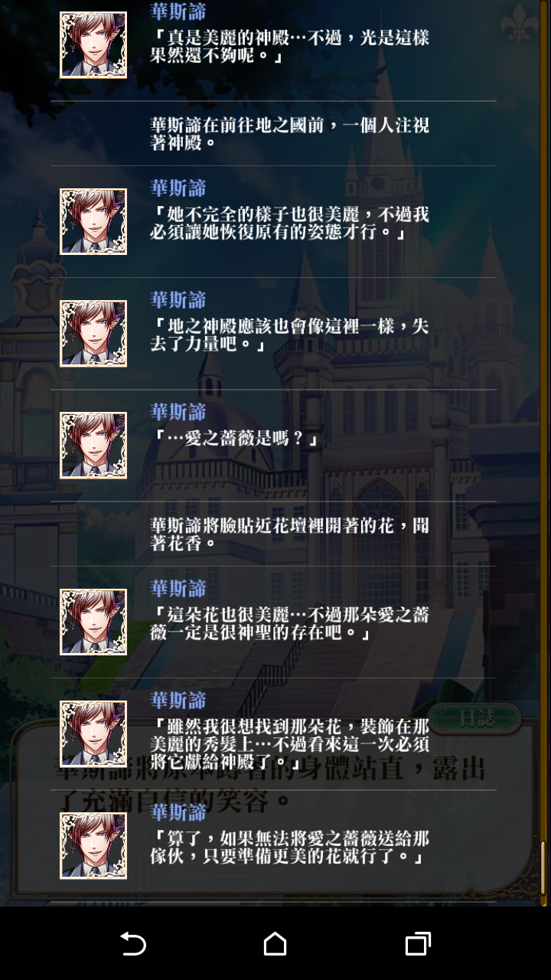551x980 pixels.
Task: Tap the portrait beside 算了,如果無法將愛之薔薇
Action: [x=93, y=845]
